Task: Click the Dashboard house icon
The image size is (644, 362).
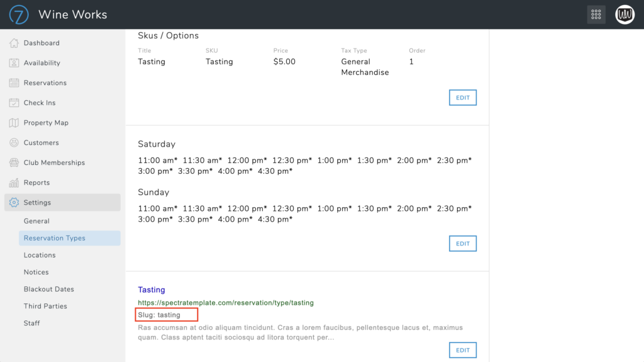Action: [14, 43]
